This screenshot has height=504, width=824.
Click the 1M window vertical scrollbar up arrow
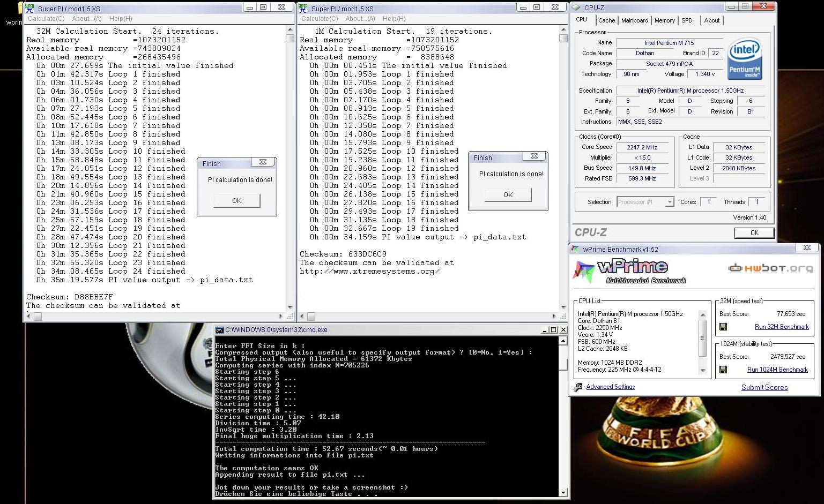click(x=563, y=30)
